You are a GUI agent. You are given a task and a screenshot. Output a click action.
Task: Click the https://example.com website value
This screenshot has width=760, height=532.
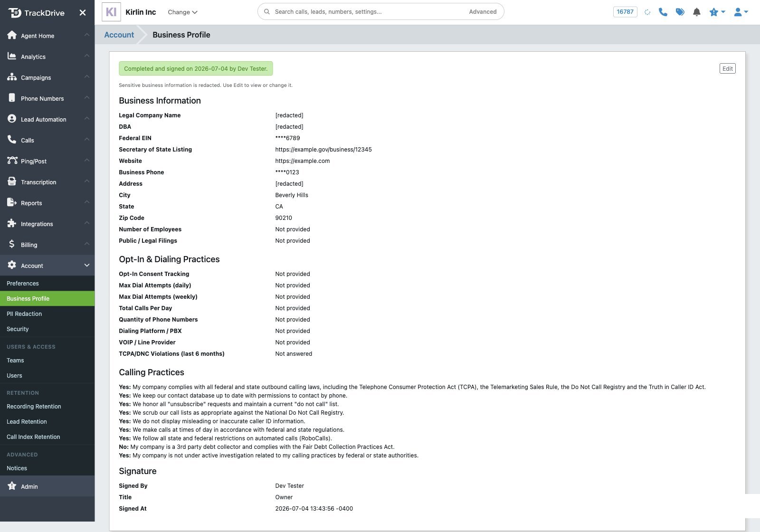tap(303, 161)
